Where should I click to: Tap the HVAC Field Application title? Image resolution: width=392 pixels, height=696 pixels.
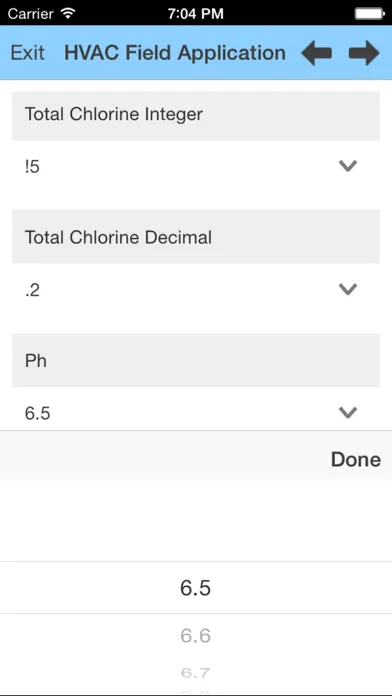tap(175, 53)
